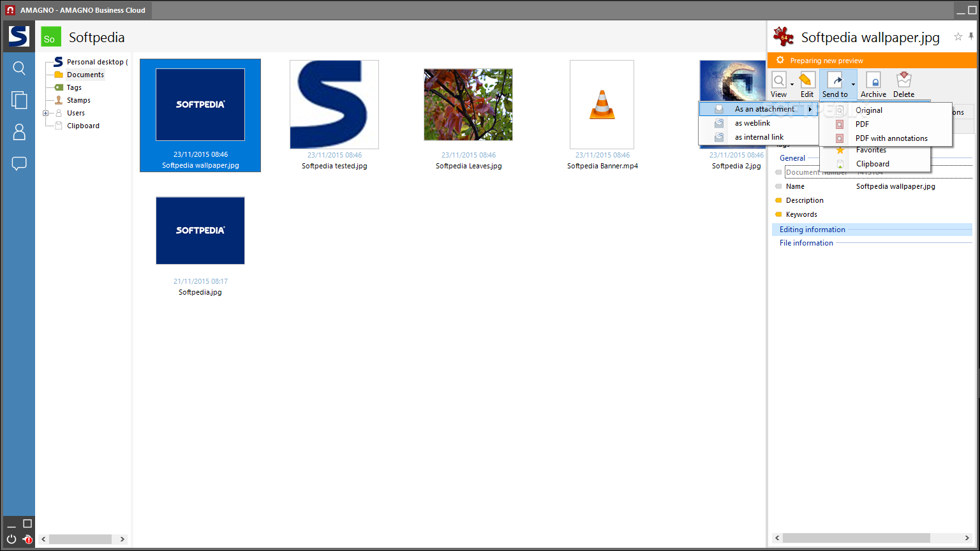Image resolution: width=980 pixels, height=551 pixels.
Task: Open the documents/copies icon in the sidebar
Action: pyautogui.click(x=19, y=99)
